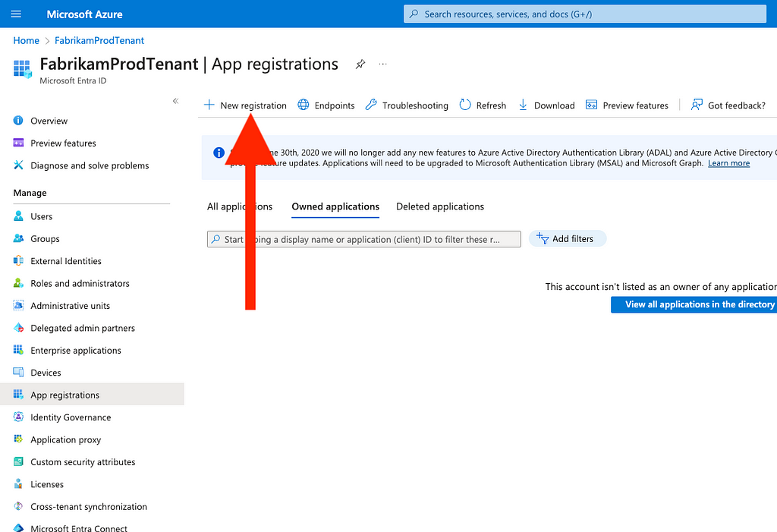
Task: Click the Application proxy icon
Action: (18, 439)
